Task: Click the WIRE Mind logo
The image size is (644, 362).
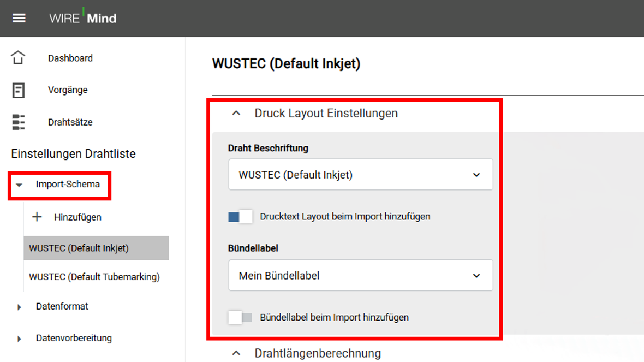Action: (x=82, y=17)
